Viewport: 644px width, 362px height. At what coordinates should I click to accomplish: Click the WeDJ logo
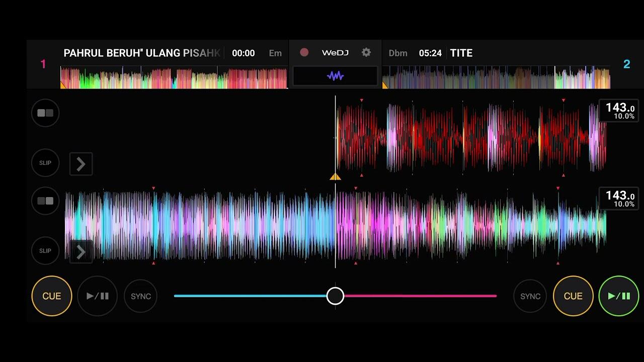335,53
